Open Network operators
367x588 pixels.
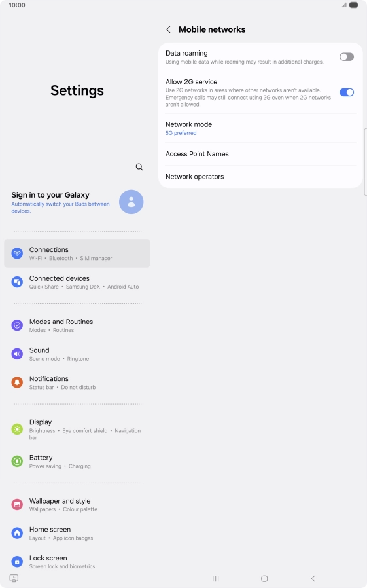260,177
